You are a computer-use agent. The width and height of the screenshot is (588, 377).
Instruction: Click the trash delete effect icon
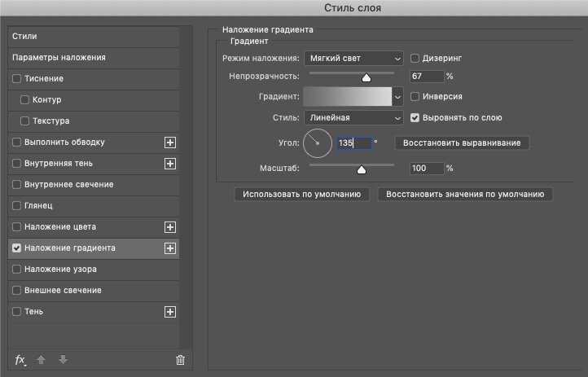pos(180,359)
